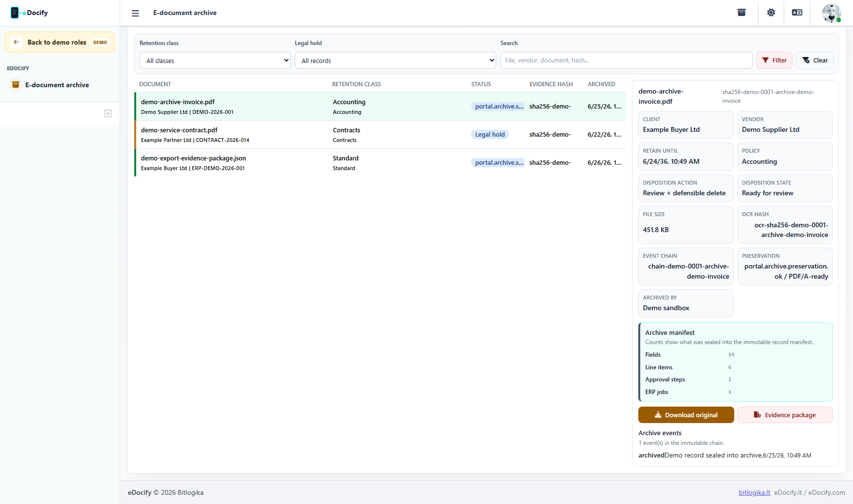Image resolution: width=853 pixels, height=504 pixels.
Task: Click the Legal hold status badge
Action: 490,135
